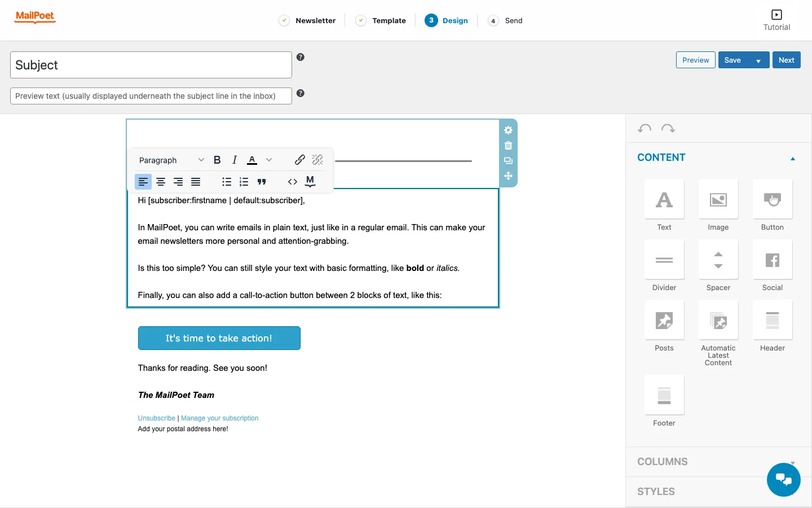Click the Manage your subscription link
Viewport: 812px width, 508px height.
tap(220, 418)
